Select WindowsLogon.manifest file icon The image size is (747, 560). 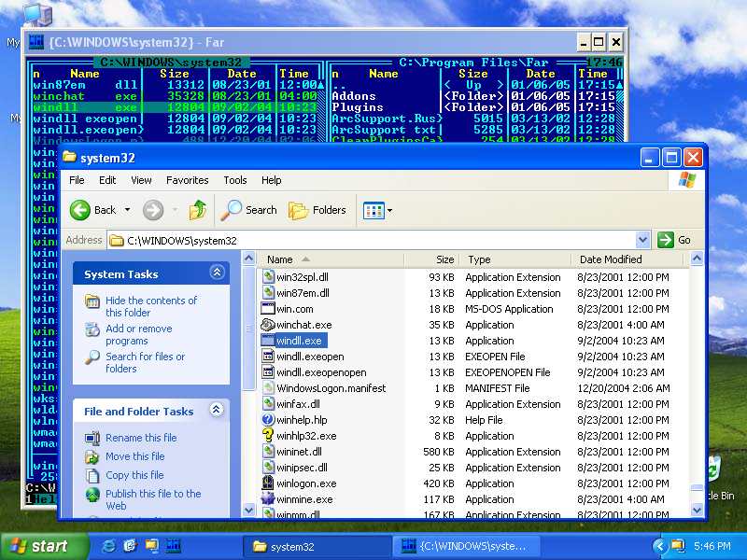(x=268, y=388)
